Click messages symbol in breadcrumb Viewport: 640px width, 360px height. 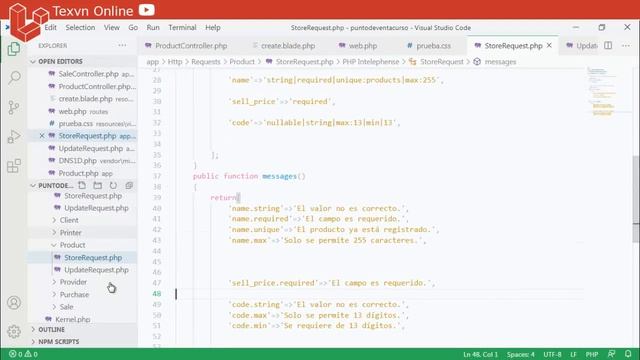500,62
